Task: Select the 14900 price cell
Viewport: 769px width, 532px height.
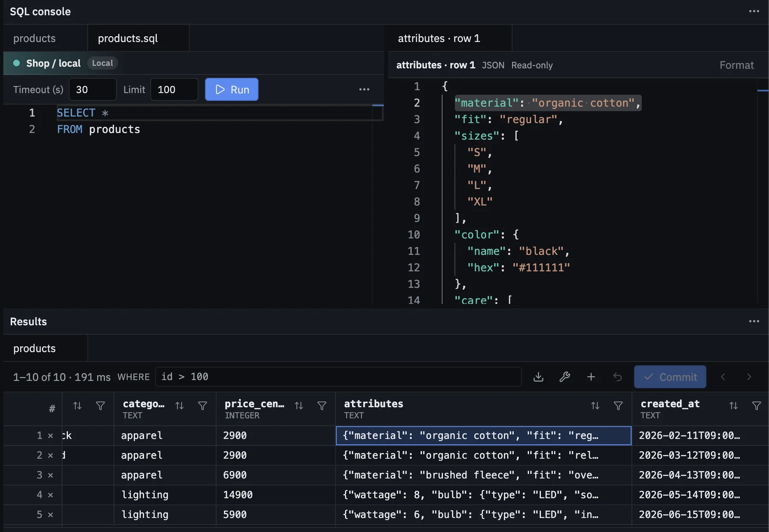Action: coord(276,495)
